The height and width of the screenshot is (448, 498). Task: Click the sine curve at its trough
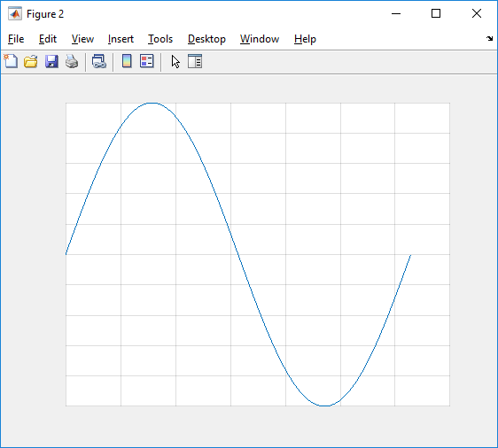(x=324, y=406)
